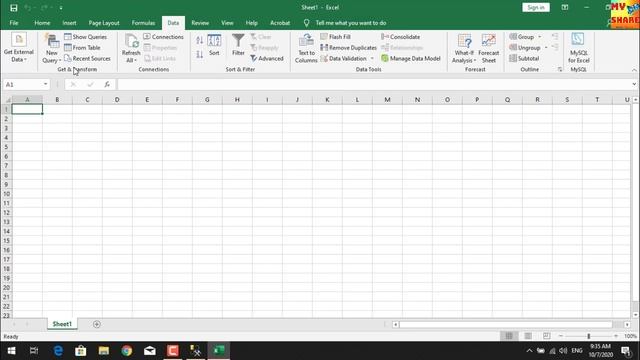Open Windows Start menu

(11, 351)
